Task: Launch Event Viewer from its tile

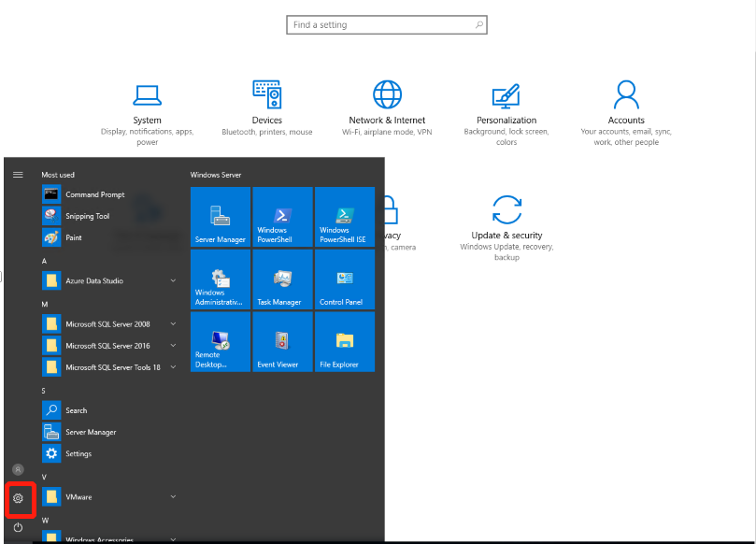Action: point(282,341)
